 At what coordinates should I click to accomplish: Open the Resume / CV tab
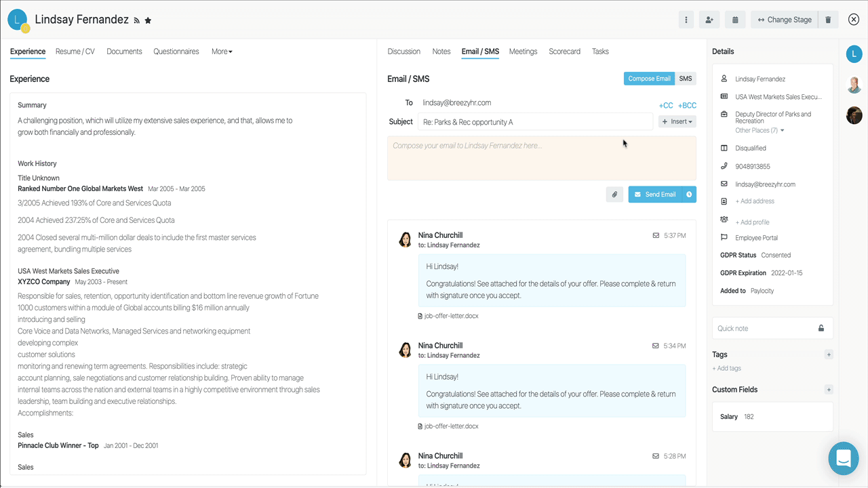[75, 52]
